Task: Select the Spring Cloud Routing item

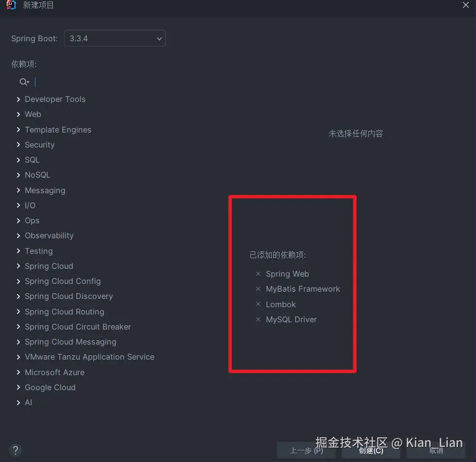Action: tap(65, 312)
